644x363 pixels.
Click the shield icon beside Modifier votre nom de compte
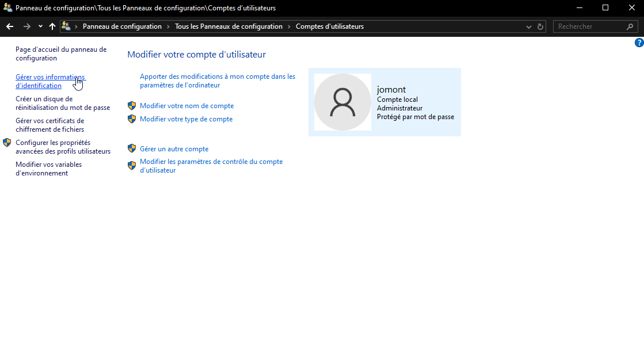click(132, 106)
